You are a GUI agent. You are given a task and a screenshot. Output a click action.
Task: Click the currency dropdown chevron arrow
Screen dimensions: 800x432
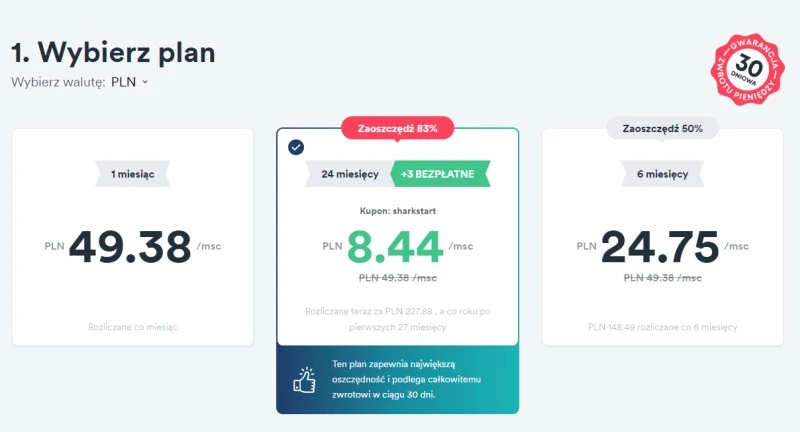pos(145,82)
